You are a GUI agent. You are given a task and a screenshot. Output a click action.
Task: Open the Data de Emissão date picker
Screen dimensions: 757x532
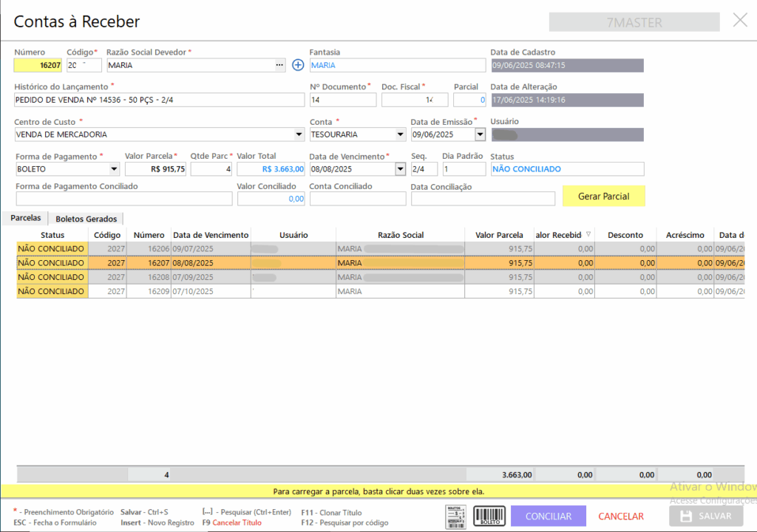[480, 134]
